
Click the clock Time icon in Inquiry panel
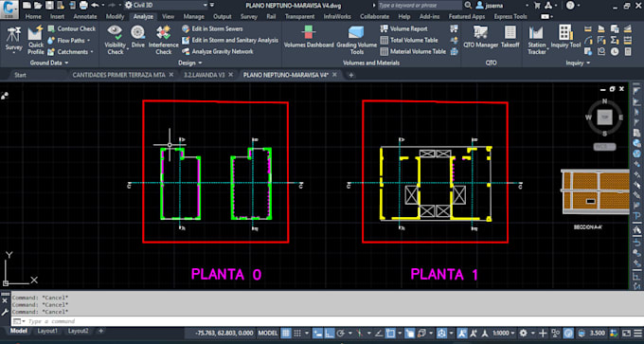coord(615,52)
